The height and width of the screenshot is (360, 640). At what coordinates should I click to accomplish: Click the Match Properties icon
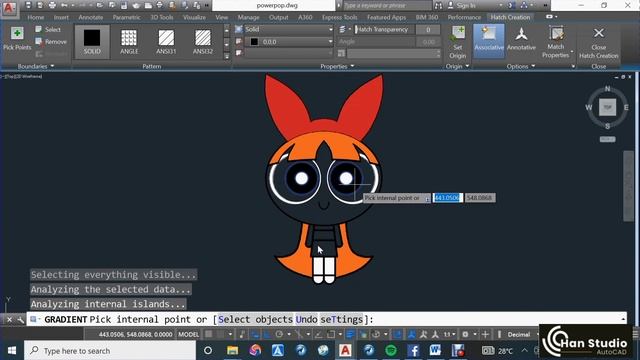coord(556,34)
